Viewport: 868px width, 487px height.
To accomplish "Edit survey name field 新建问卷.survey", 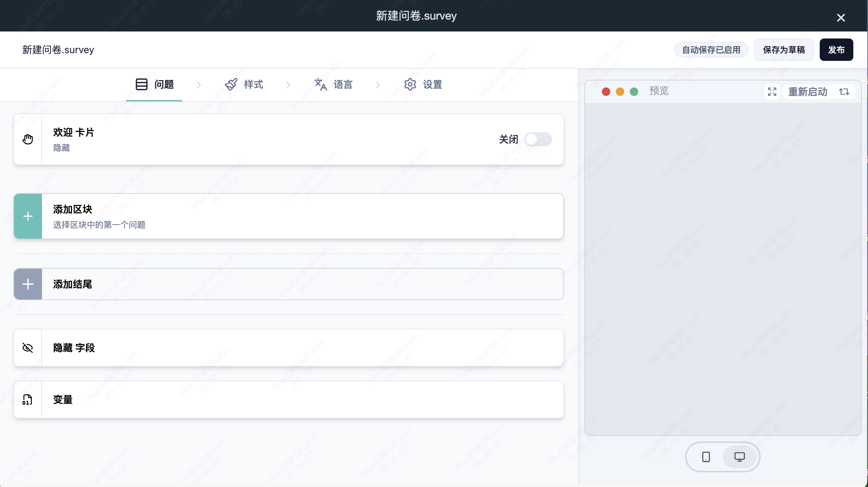I will [58, 50].
